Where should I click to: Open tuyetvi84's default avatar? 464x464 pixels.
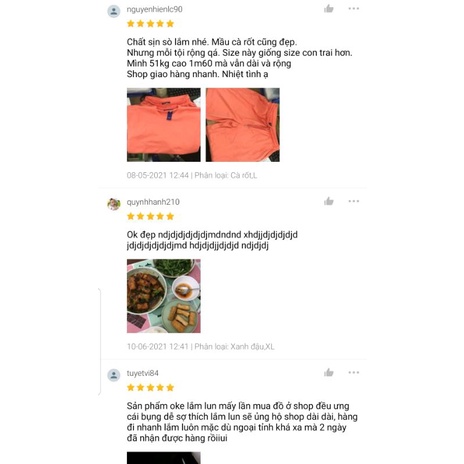[x=114, y=375]
